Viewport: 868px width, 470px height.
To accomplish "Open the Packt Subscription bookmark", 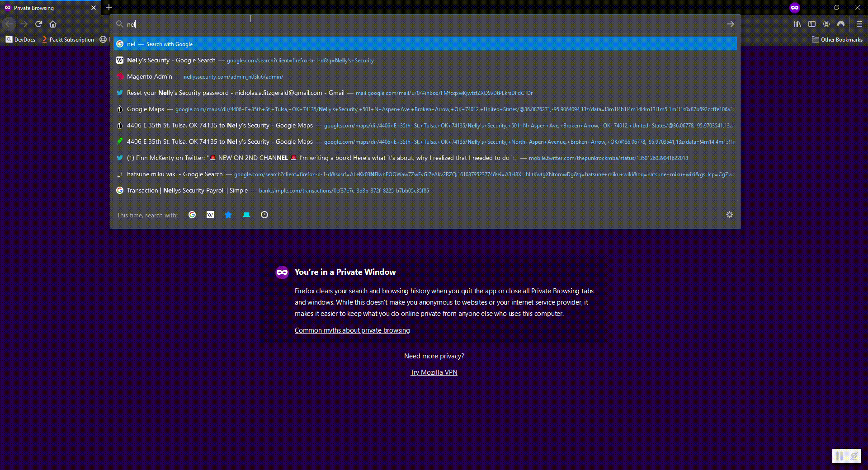I will 68,39.
